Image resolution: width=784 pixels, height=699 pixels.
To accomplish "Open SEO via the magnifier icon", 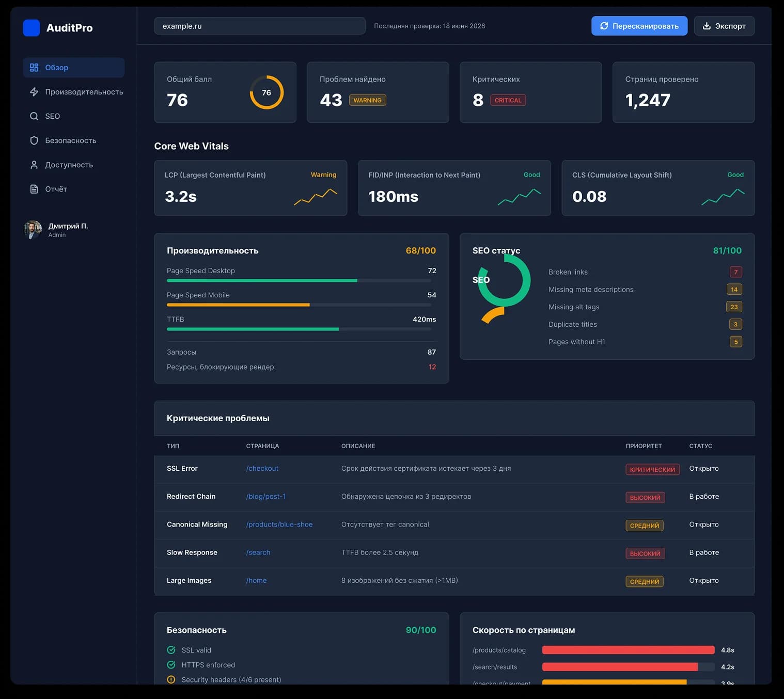I will [34, 116].
